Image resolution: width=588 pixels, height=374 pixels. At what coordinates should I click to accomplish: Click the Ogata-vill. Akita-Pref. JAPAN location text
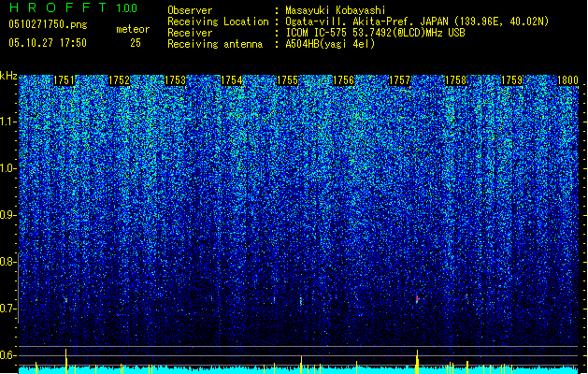point(417,22)
